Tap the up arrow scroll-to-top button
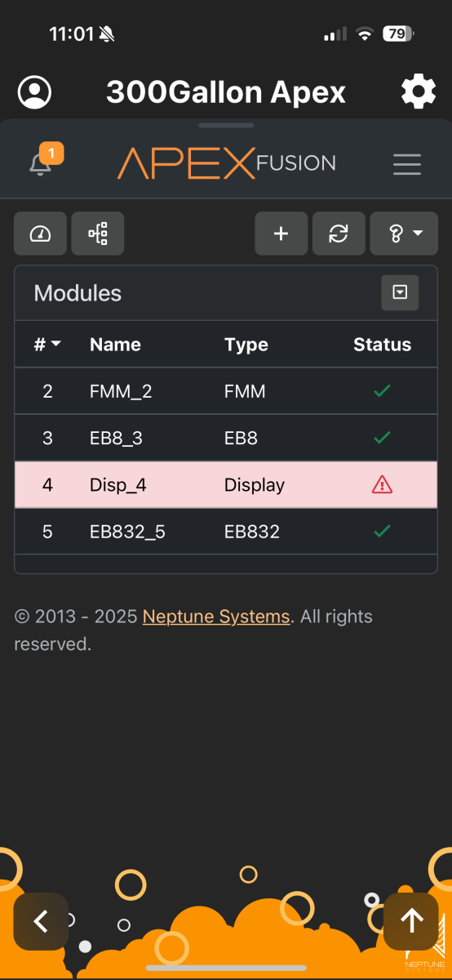The image size is (452, 980). pyautogui.click(x=411, y=921)
